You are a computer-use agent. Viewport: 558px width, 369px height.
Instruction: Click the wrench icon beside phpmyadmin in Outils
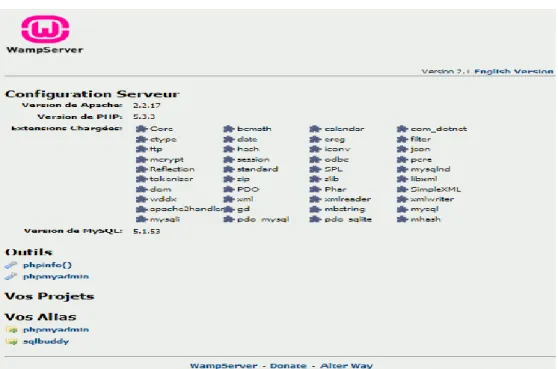(x=11, y=276)
